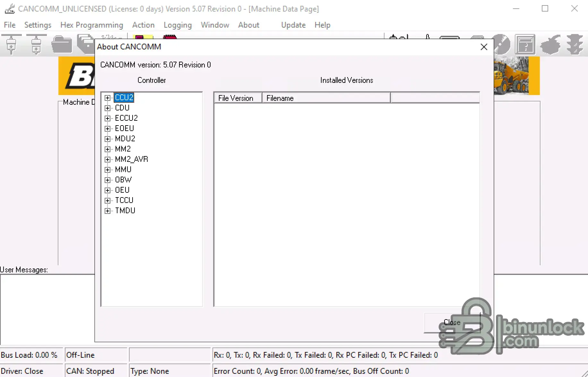
Task: Expand the MM2_AVR tree node
Action: [108, 159]
